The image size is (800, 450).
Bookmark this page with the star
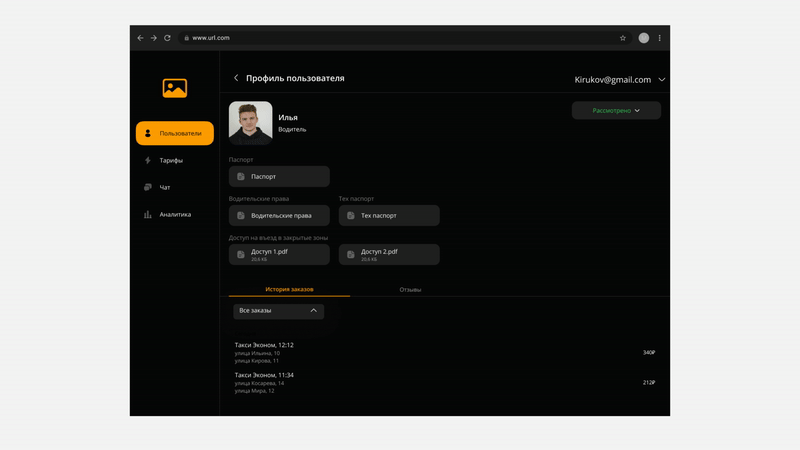623,38
